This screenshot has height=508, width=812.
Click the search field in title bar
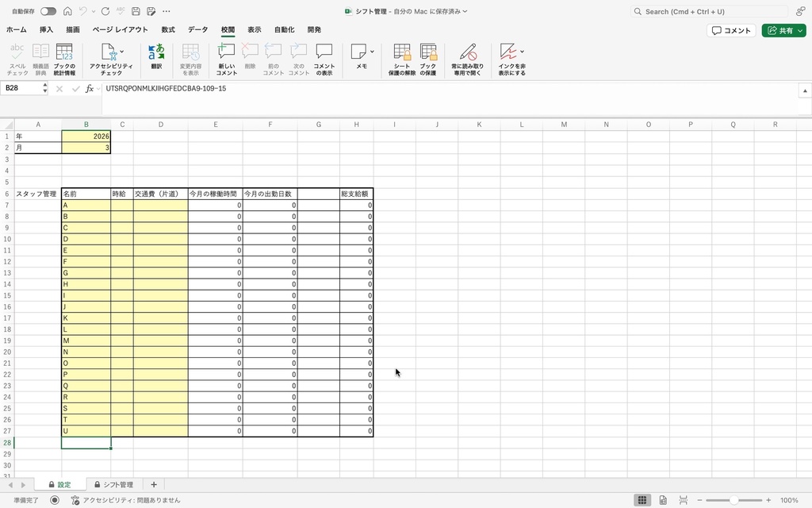(709, 11)
